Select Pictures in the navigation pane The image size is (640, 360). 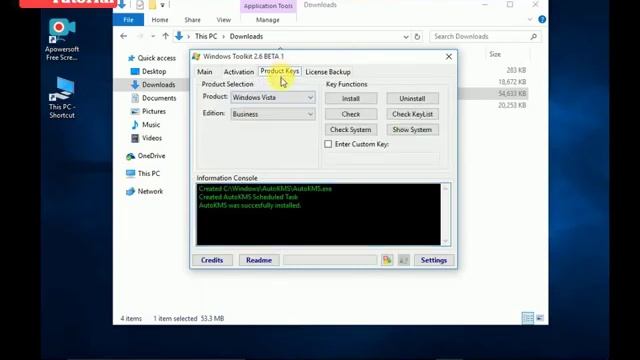click(148, 111)
